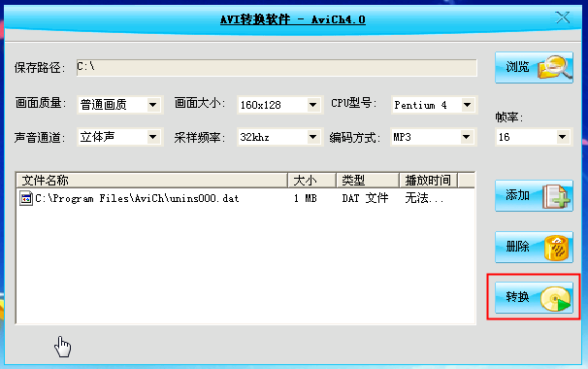The width and height of the screenshot is (588, 369).
Task: Expand the 采样频率 dropdown showing 32khz
Action: click(x=279, y=137)
